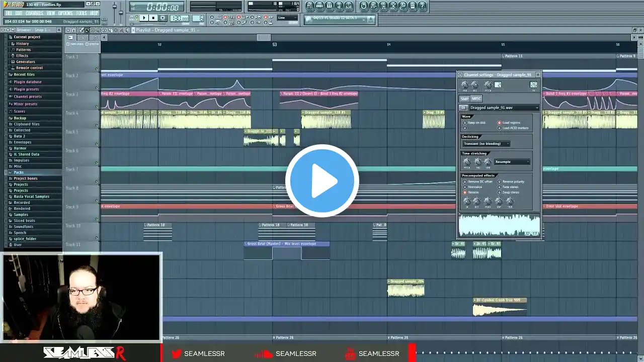The image size is (644, 362).
Task: Open the Rasta Vocal Samples folder
Action: click(x=31, y=197)
